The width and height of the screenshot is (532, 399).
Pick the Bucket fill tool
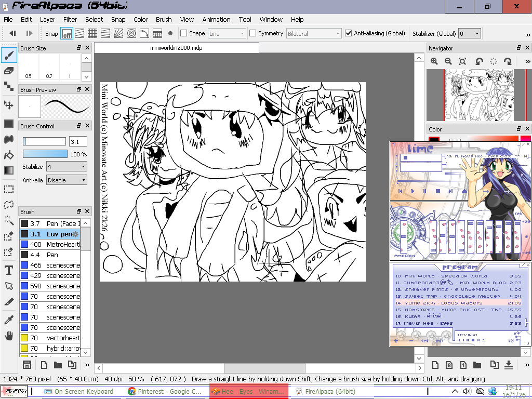click(9, 155)
